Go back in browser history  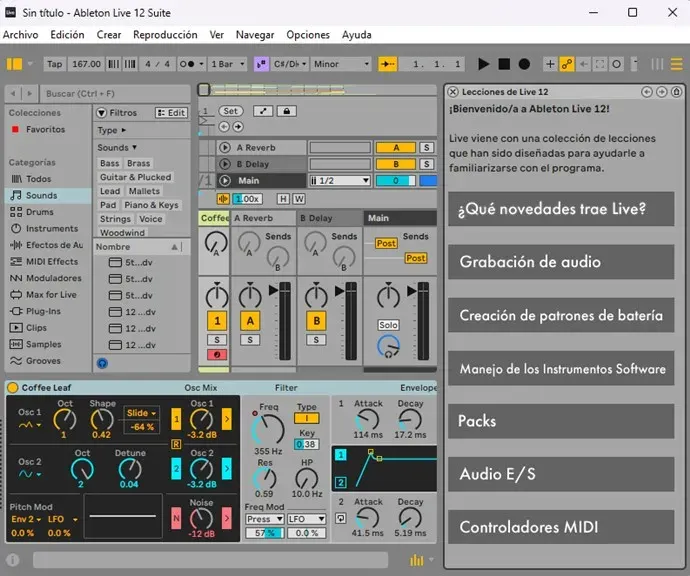[13, 94]
